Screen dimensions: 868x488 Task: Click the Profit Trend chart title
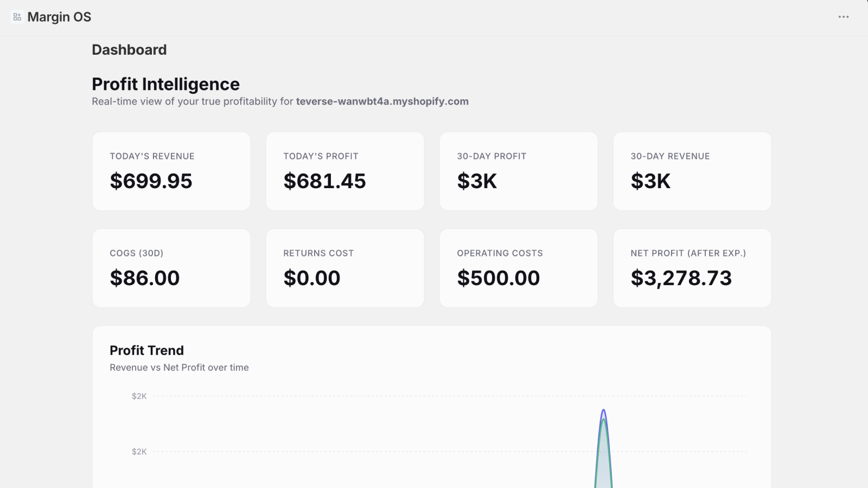(x=146, y=350)
